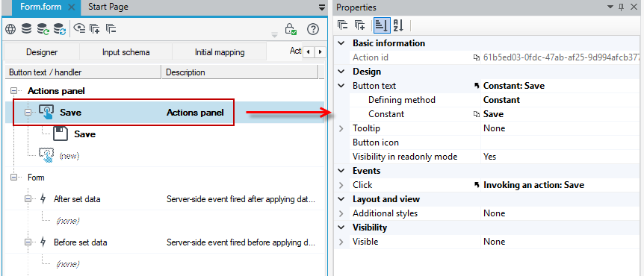The width and height of the screenshot is (644, 276).
Task: Open document tab list dropdown
Action: (321, 7)
